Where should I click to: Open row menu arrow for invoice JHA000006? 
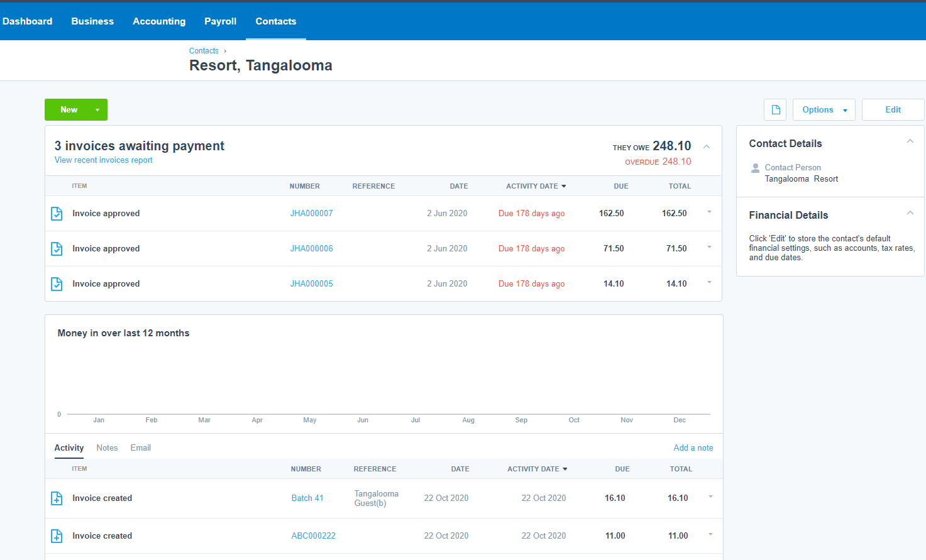pyautogui.click(x=709, y=248)
